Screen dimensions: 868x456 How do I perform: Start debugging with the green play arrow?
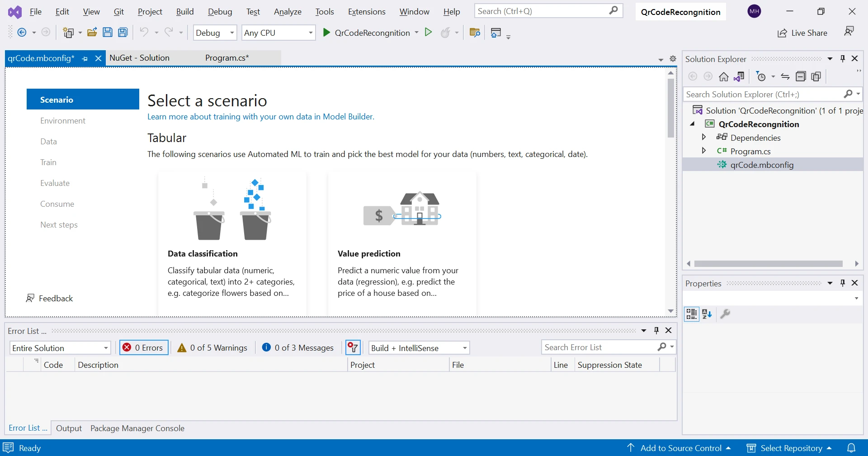326,32
